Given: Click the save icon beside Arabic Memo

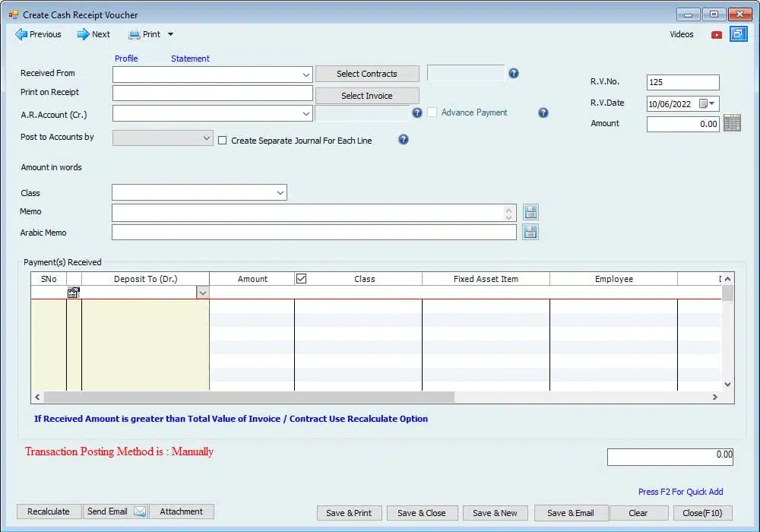Looking at the screenshot, I should [x=530, y=232].
